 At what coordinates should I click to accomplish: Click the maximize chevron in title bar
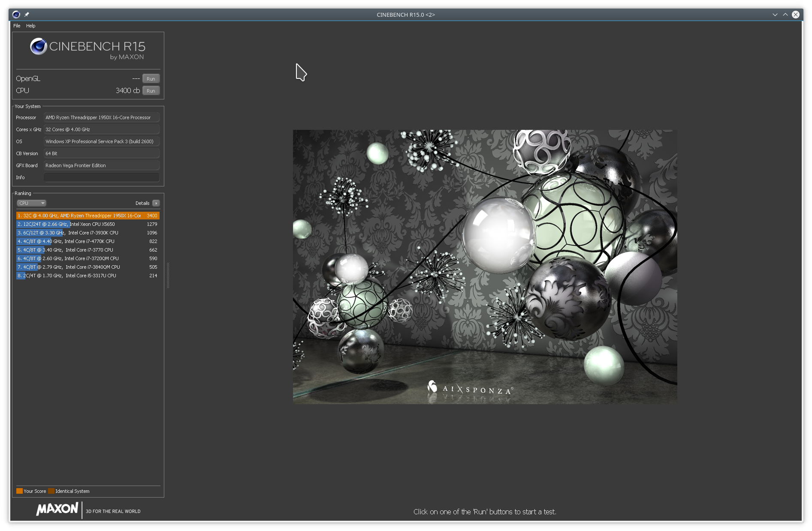click(785, 15)
